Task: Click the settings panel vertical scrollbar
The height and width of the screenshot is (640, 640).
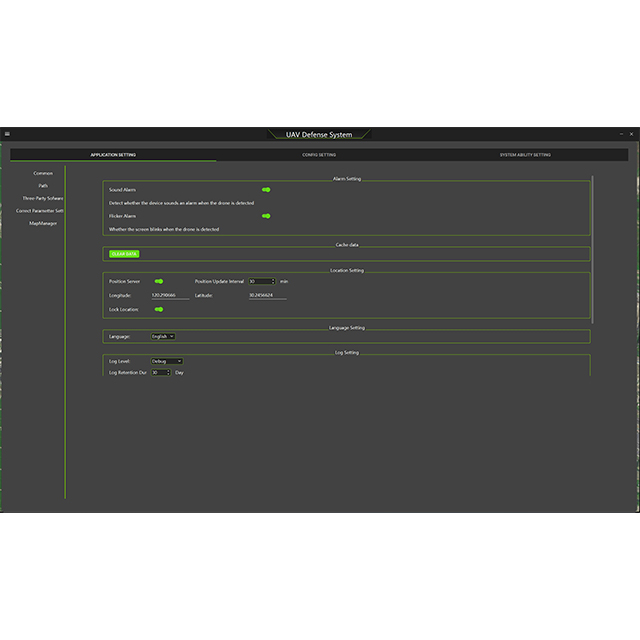Action: tap(592, 250)
